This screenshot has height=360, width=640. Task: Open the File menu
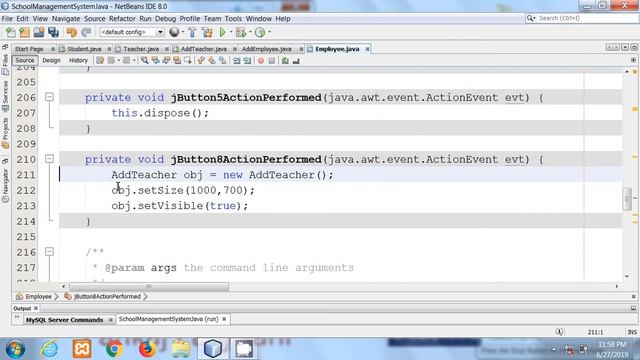coord(7,19)
